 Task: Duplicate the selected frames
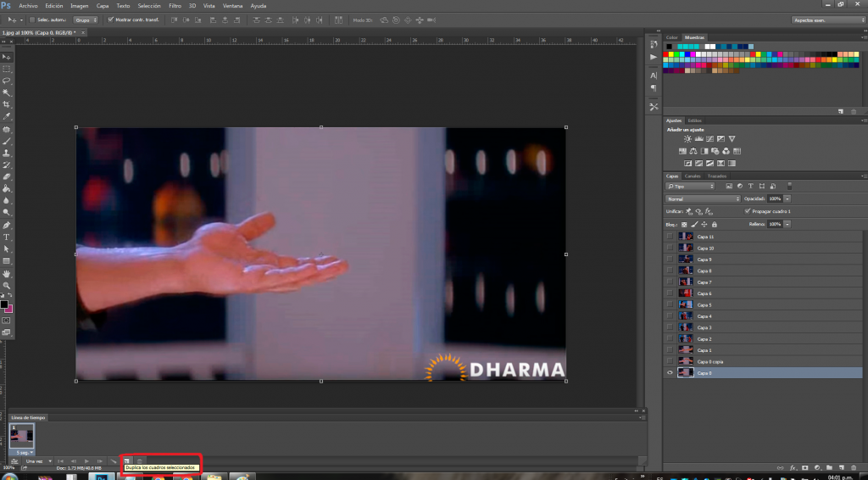coord(126,461)
